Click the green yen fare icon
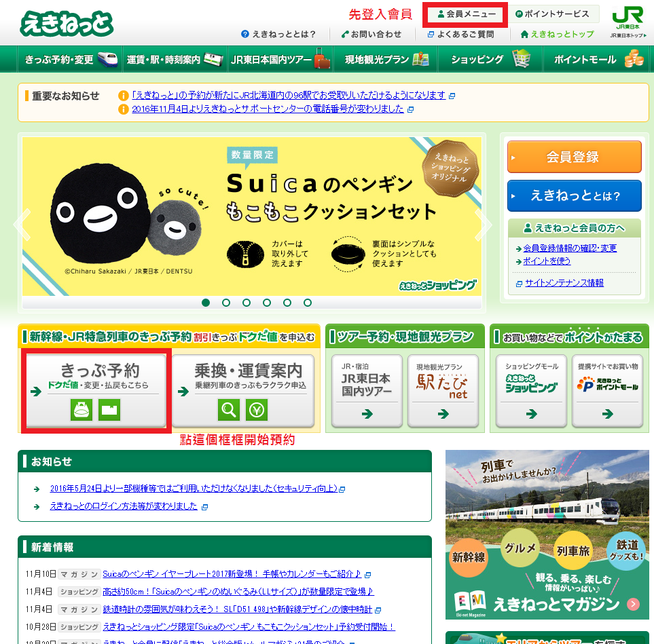Screen dimensions: 654x644 pyautogui.click(x=257, y=410)
